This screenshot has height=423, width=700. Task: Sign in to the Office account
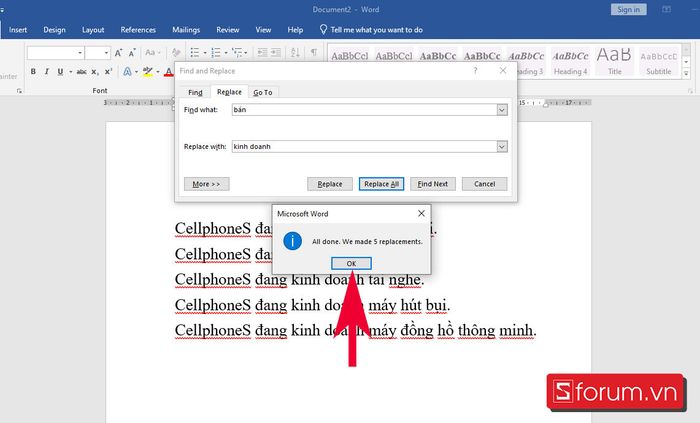629,9
